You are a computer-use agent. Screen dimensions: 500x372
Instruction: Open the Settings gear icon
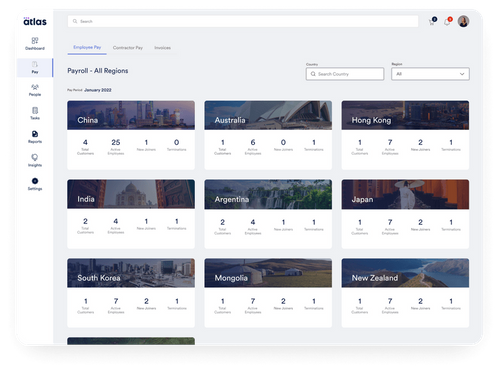35,181
